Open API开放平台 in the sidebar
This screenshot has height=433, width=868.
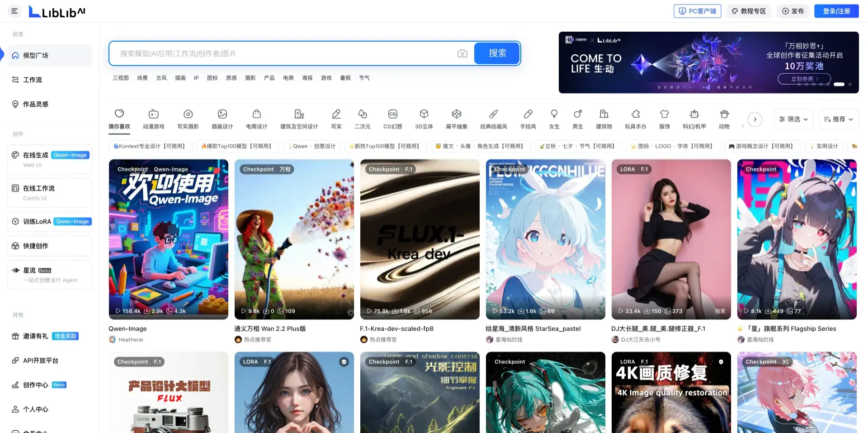point(50,361)
